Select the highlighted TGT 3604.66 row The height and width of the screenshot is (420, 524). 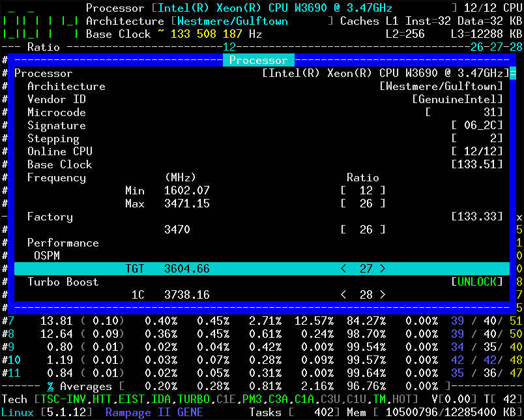tap(261, 269)
